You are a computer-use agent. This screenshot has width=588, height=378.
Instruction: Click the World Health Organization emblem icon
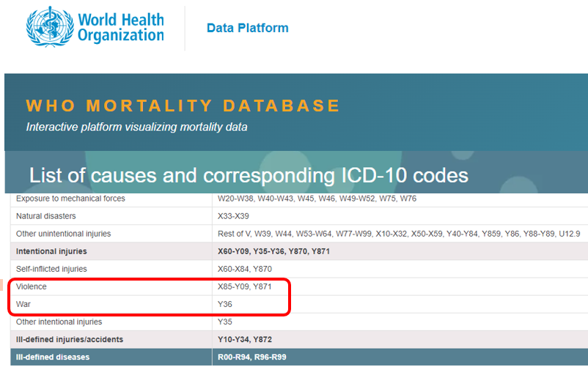point(48,26)
